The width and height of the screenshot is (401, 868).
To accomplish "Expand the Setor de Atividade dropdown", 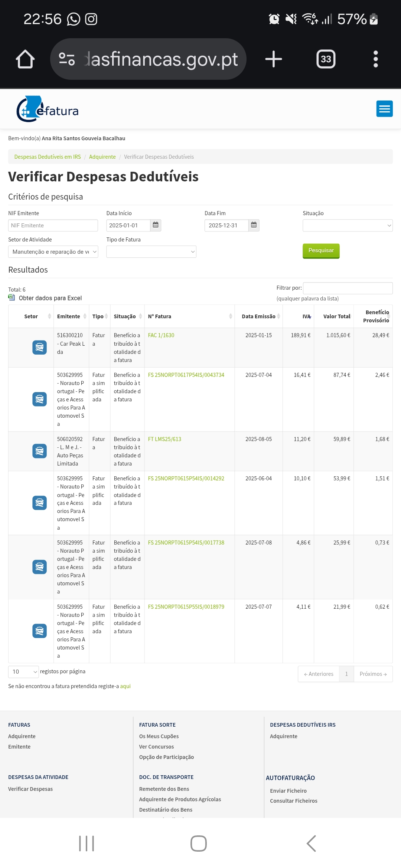I will (53, 252).
